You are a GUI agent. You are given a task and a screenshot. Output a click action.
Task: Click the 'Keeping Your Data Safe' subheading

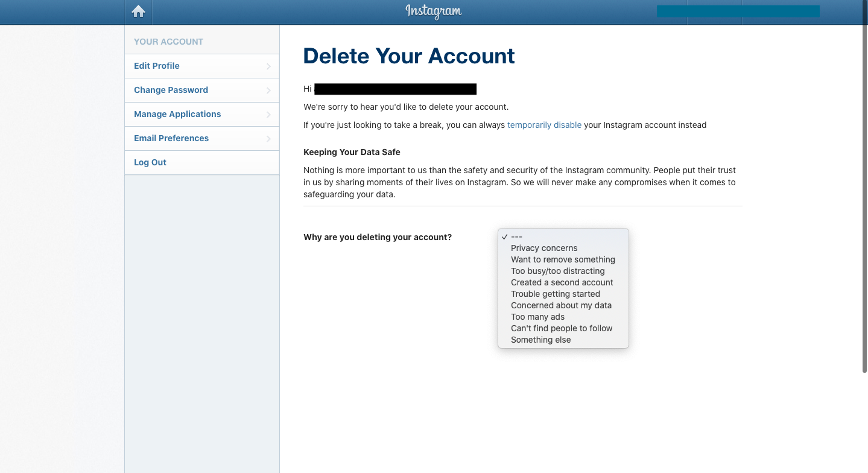[x=352, y=152]
